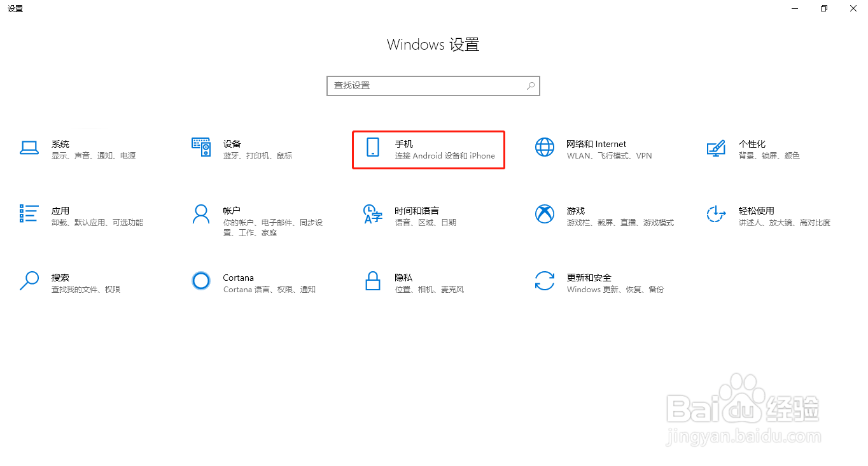Click description 查找我的文件、权限
Viewport: 868px width, 466px height.
tap(86, 290)
